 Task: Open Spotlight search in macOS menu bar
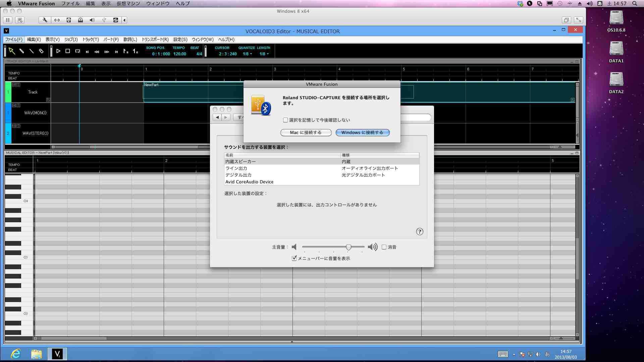(x=634, y=3)
